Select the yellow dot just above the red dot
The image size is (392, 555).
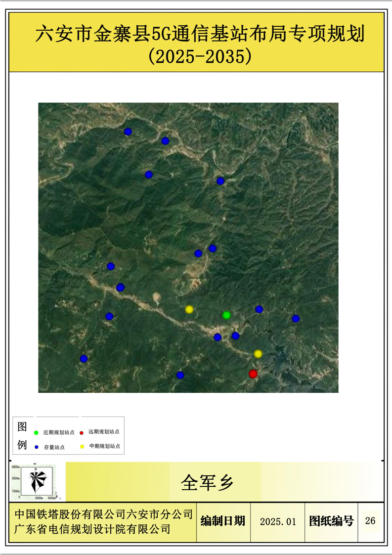(x=258, y=354)
